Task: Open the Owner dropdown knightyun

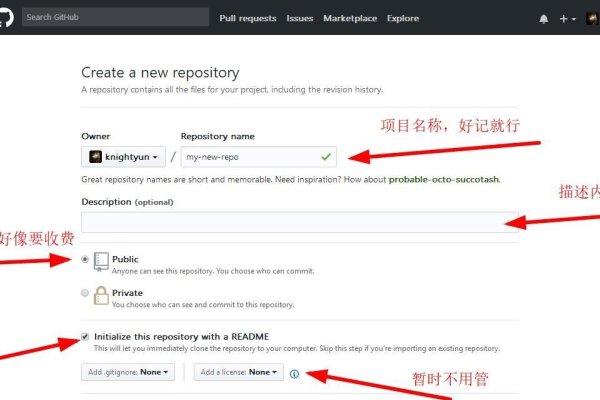Action: [123, 157]
